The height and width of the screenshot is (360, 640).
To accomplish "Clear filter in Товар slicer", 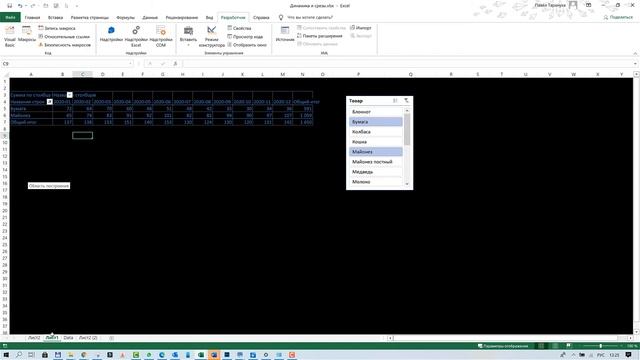I will coord(406,100).
